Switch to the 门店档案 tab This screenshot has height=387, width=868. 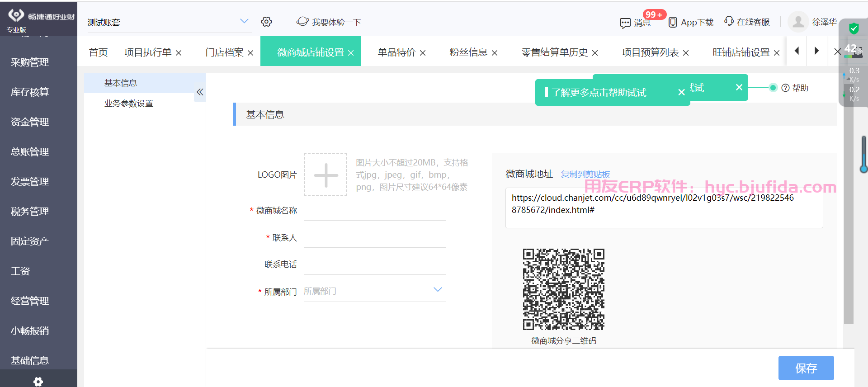(225, 52)
